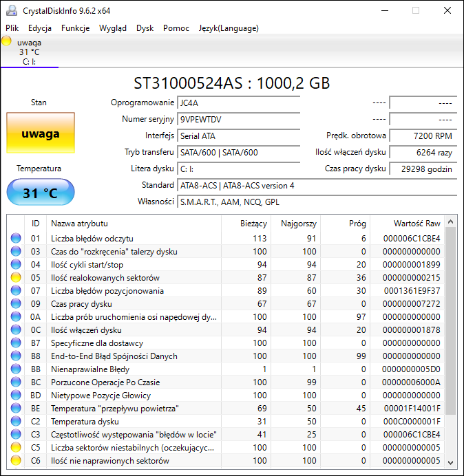The width and height of the screenshot is (464, 476).
Task: Click blue status icon for attribute C3
Action: pos(16,434)
